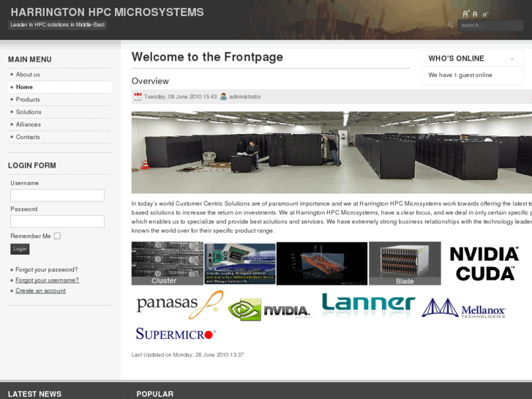Screen dimensions: 532x399
Task: Follow the Forgot your username link
Action: (47, 280)
